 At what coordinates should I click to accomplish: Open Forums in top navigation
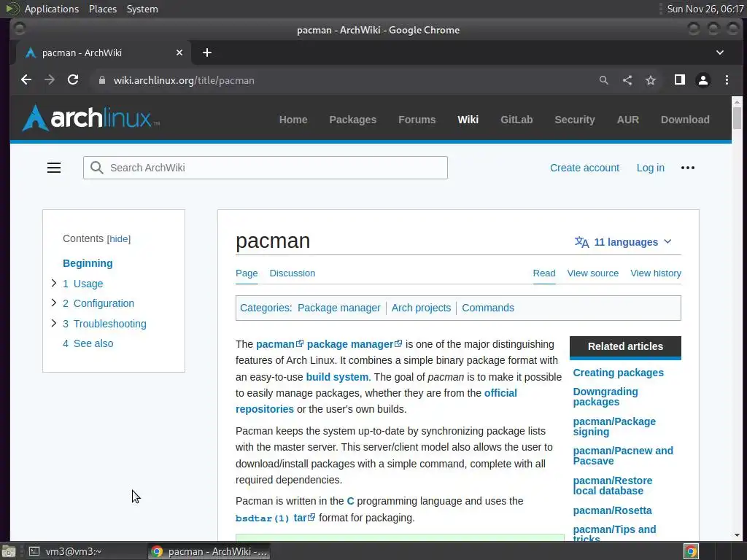pyautogui.click(x=417, y=120)
